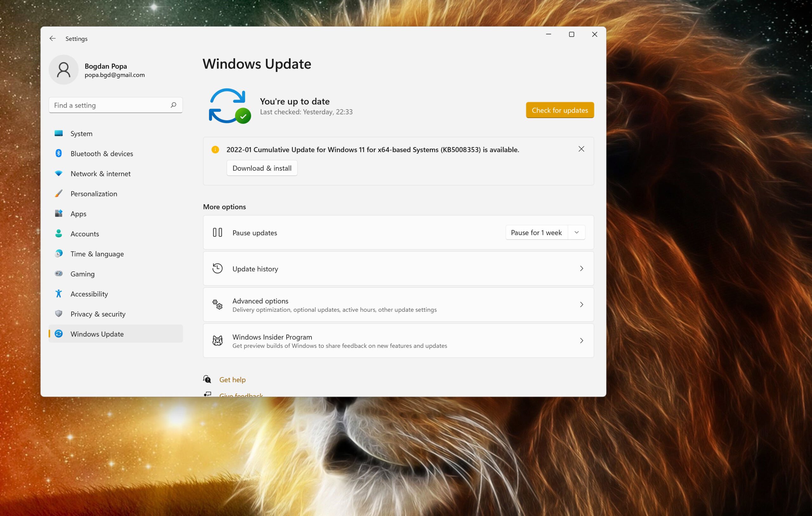The width and height of the screenshot is (812, 516).
Task: Click the Give feedback link
Action: coord(241,395)
